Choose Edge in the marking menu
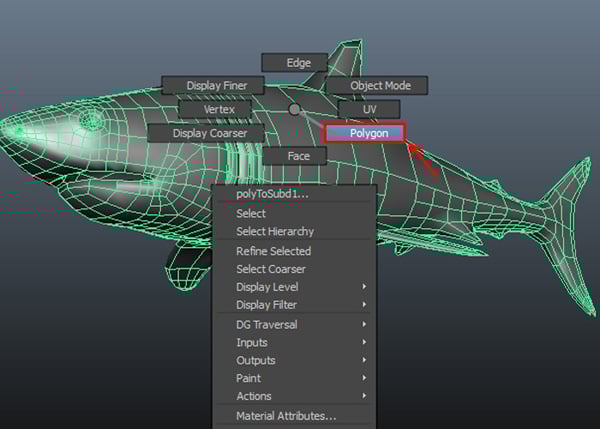This screenshot has height=429, width=600. 295,63
